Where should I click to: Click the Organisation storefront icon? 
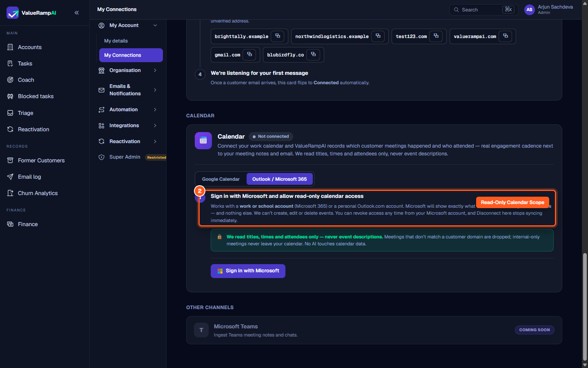click(101, 70)
